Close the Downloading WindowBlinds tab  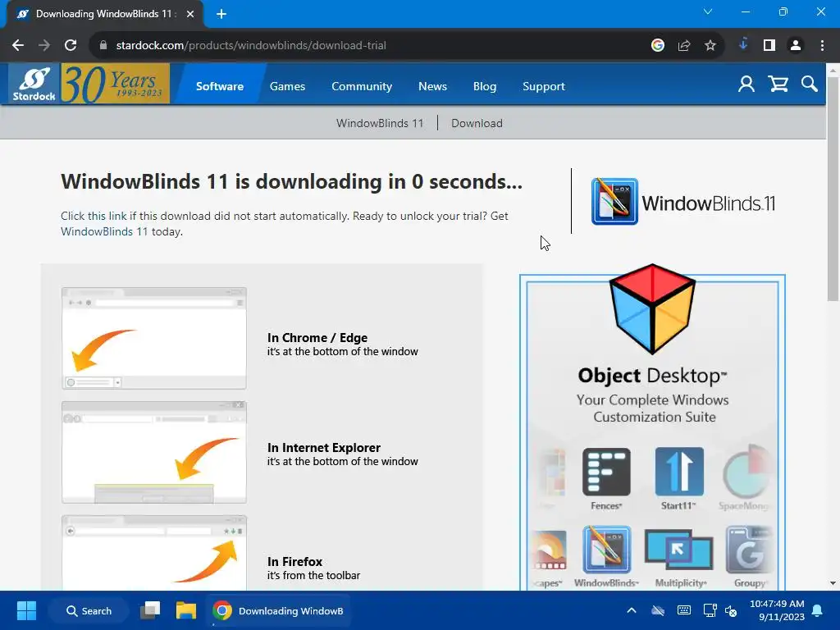pos(190,14)
